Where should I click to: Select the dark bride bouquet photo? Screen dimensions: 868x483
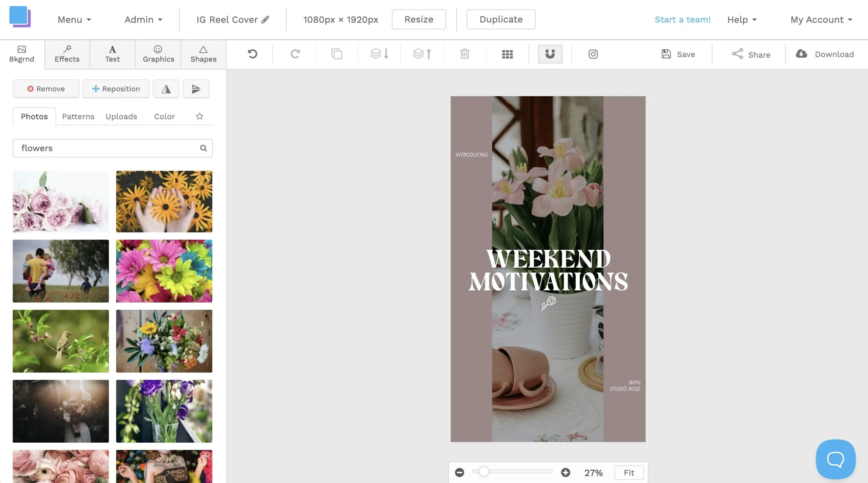pyautogui.click(x=61, y=411)
